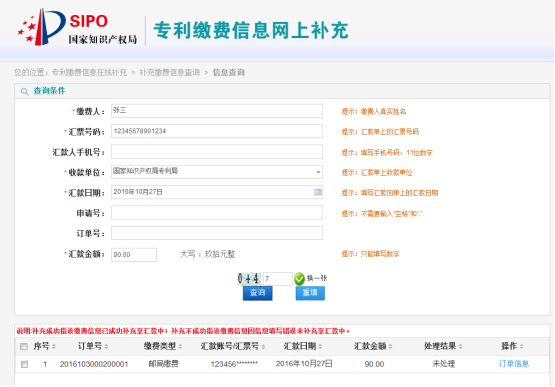Viewport: 555px width, 387px height.
Task: Click the 邮局缴费 cell
Action: (164, 364)
